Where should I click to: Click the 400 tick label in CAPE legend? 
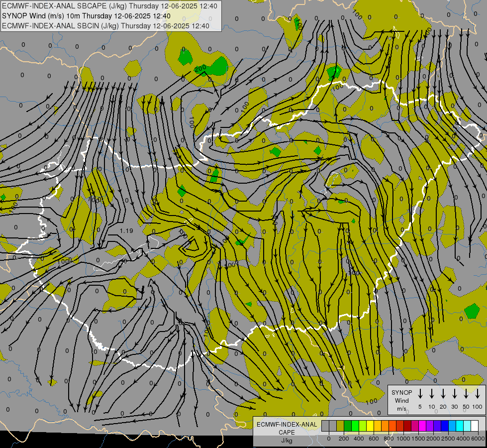click(x=359, y=439)
